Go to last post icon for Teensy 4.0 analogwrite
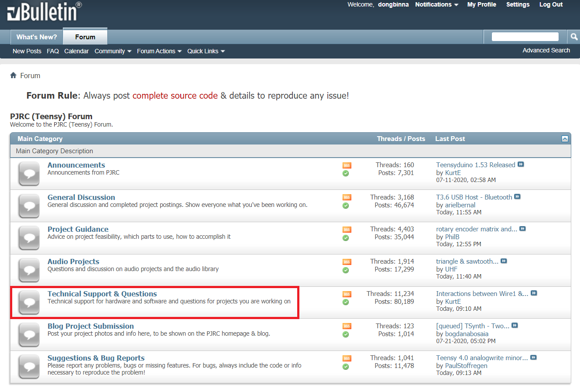 point(533,358)
